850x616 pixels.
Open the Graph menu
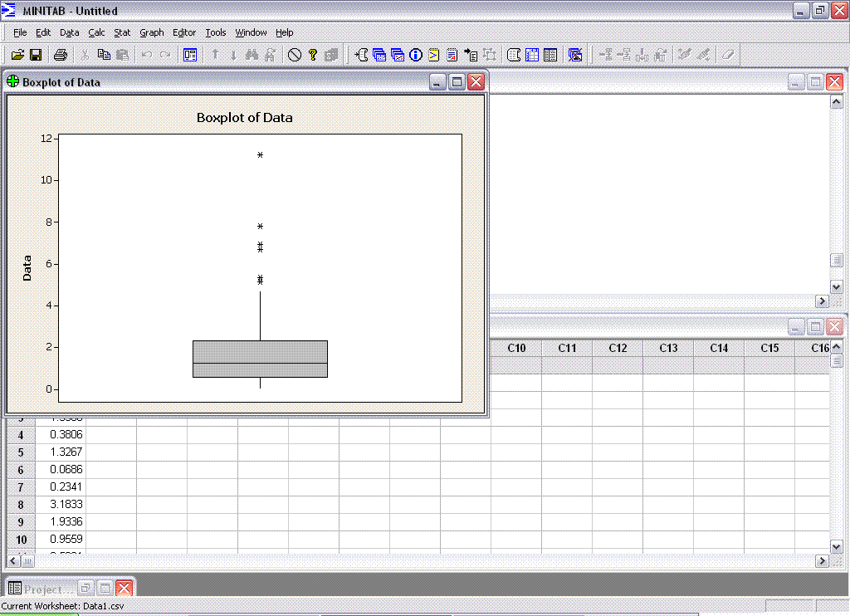pos(152,32)
